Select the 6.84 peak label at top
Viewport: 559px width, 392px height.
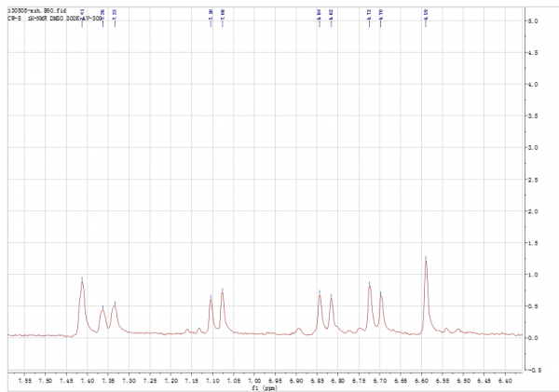pyautogui.click(x=320, y=14)
